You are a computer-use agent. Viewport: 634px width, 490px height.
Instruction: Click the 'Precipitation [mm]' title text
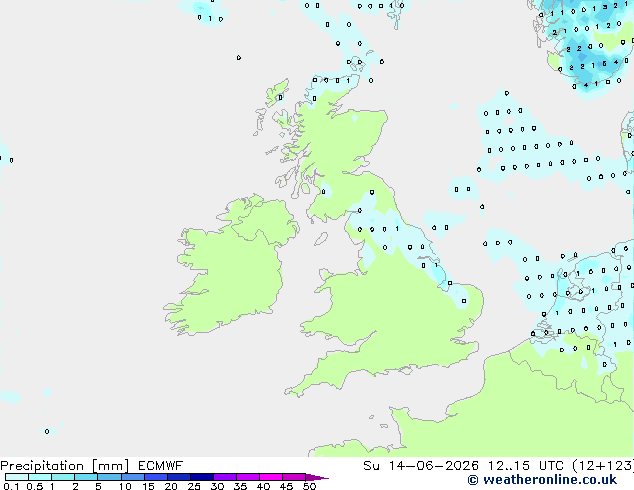click(65, 466)
